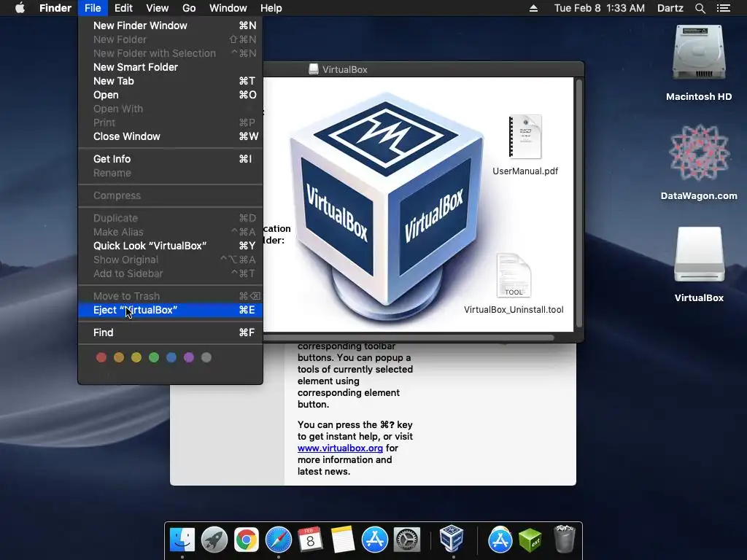Click Dartz user name in menu bar
747x560 pixels.
coord(670,8)
